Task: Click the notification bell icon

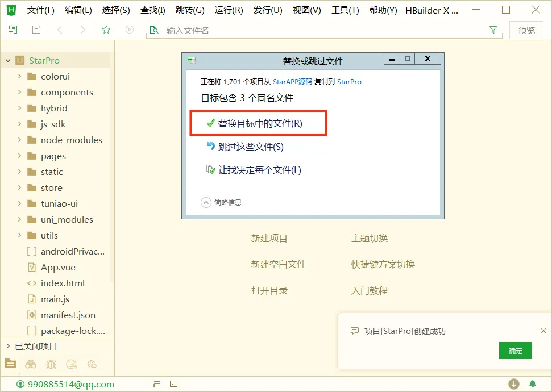Action: click(x=533, y=384)
